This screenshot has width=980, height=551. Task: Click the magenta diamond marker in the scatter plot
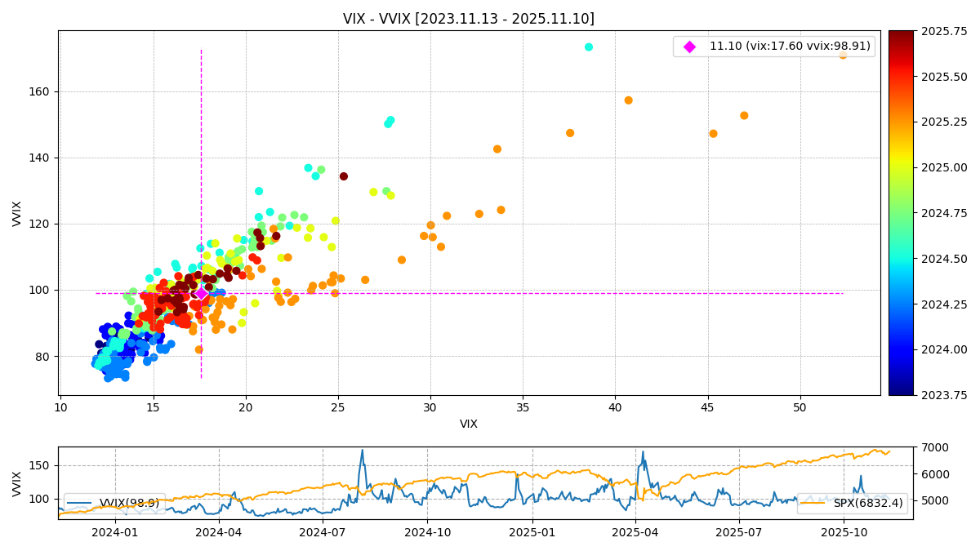coord(201,293)
